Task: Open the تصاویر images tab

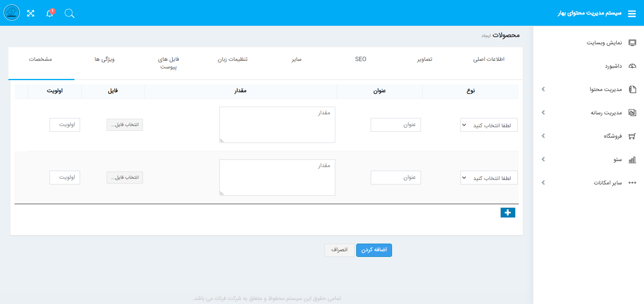Action: coord(425,59)
